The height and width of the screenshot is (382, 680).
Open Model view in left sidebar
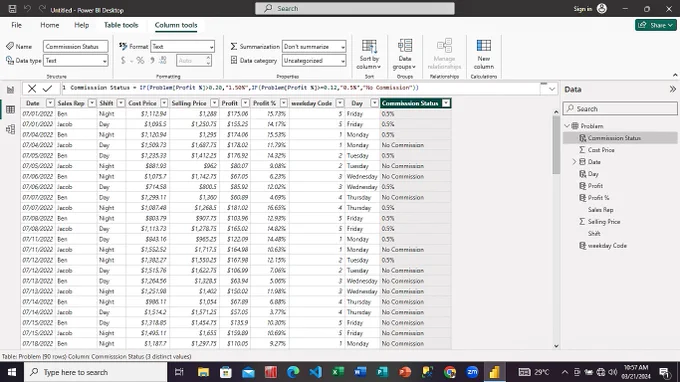point(10,129)
